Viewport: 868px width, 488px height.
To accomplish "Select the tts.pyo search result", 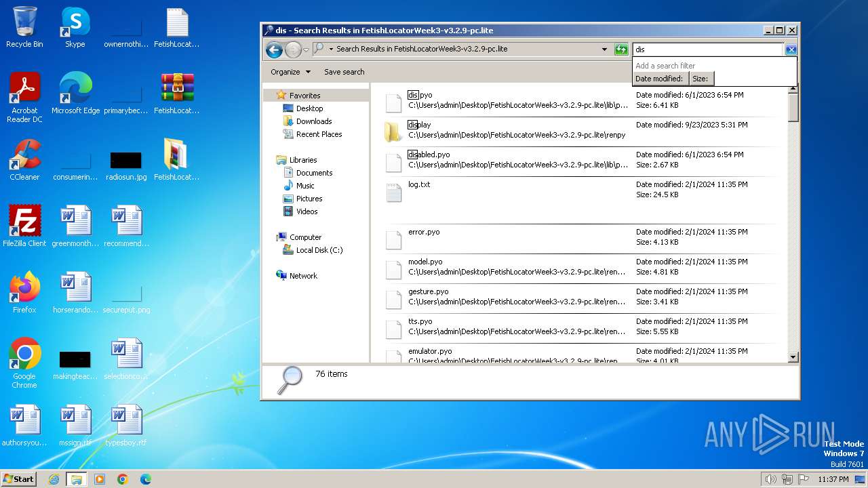I will click(x=583, y=328).
